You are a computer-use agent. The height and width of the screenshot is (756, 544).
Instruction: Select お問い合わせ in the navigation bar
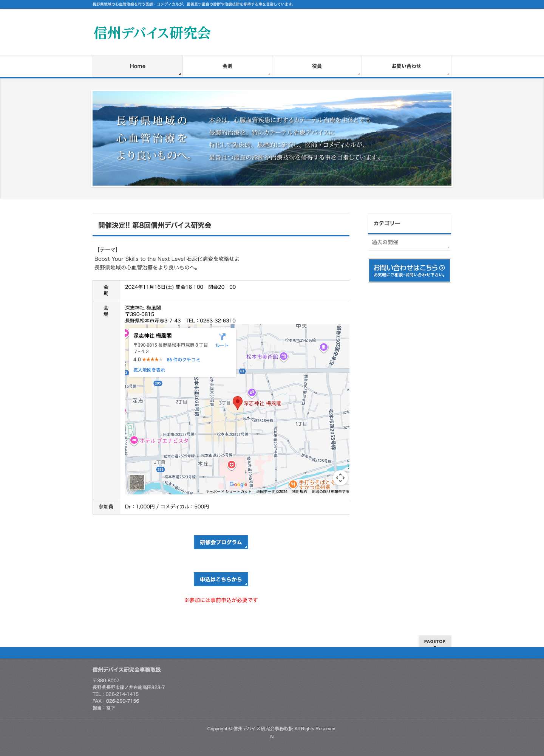(x=406, y=66)
